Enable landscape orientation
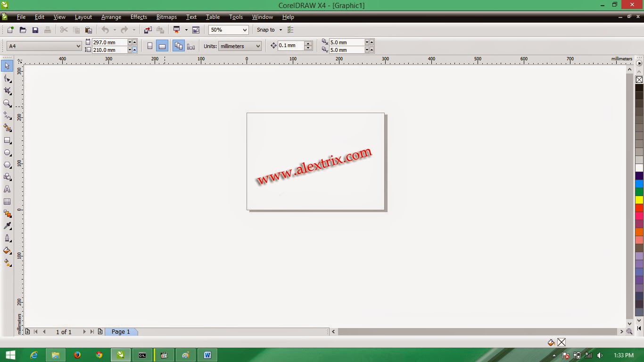Viewport: 644px width, 362px height. 162,45
